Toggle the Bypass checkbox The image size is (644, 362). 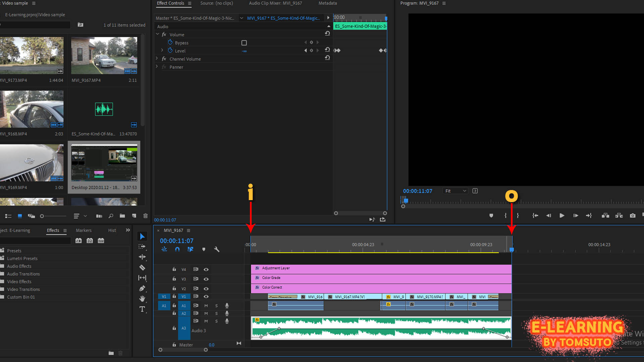(244, 43)
